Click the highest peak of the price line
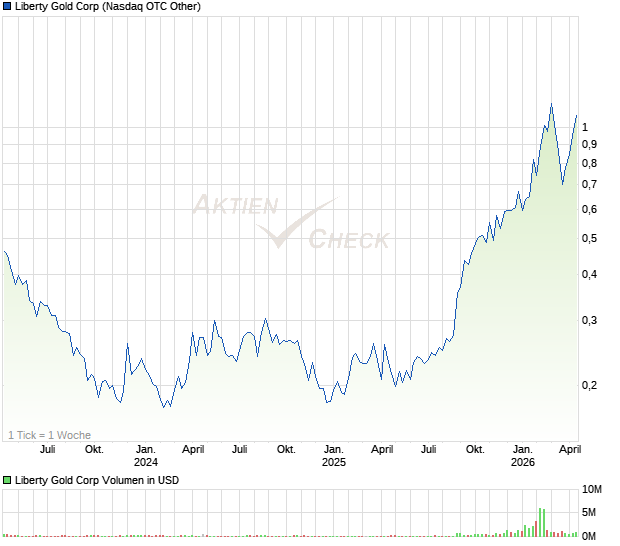Screen dimensions: 620x546 551,104
